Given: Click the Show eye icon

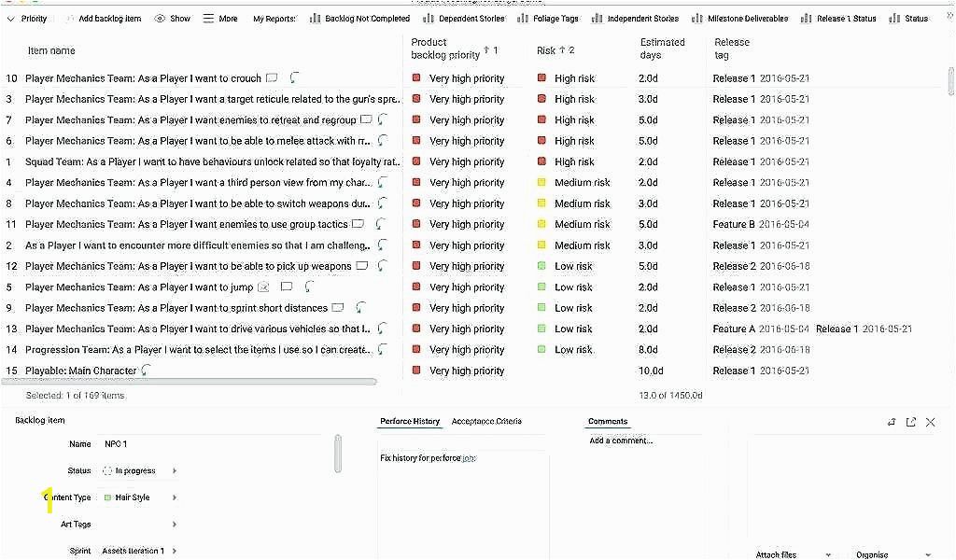Looking at the screenshot, I should point(160,19).
